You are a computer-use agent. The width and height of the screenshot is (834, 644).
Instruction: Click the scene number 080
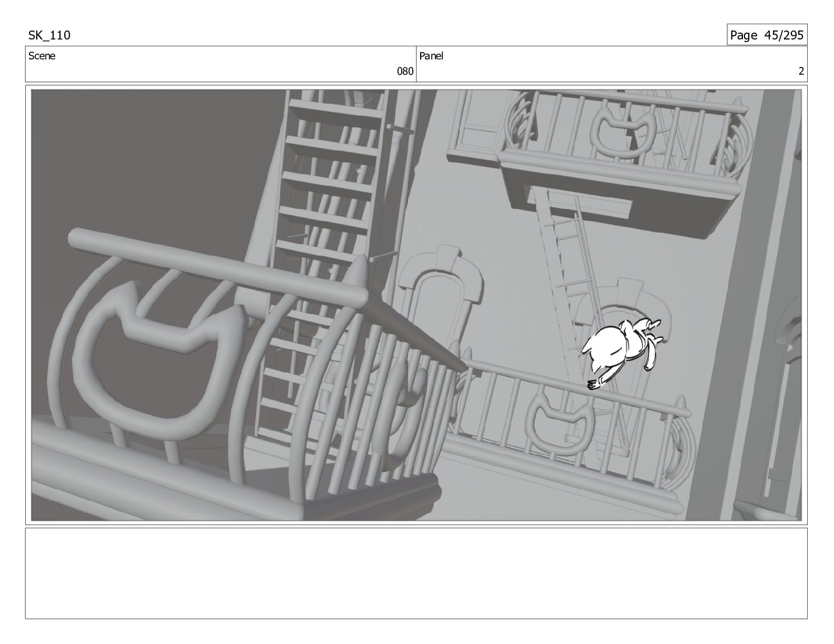(x=405, y=72)
